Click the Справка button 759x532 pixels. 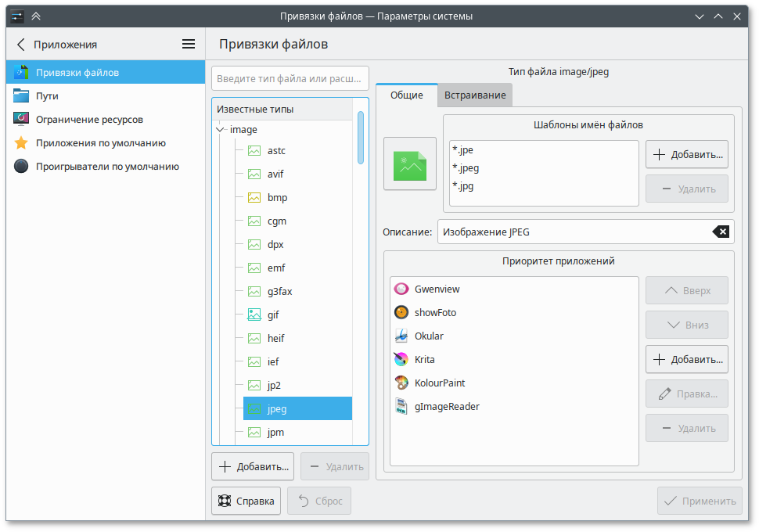(246, 501)
